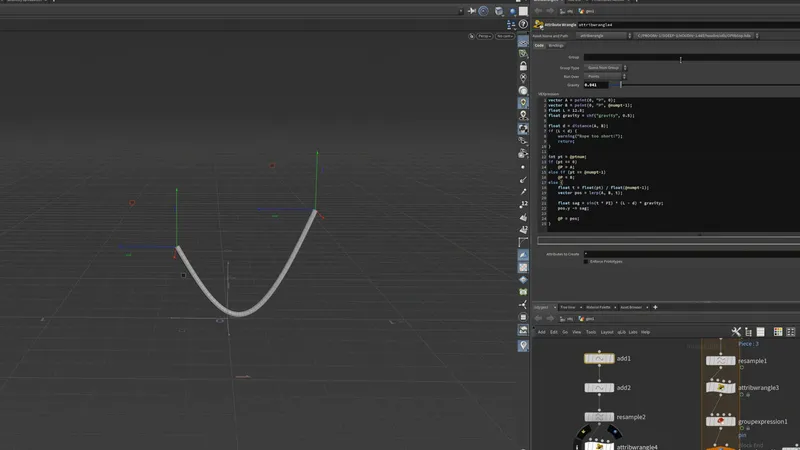This screenshot has height=450, width=800.
Task: Toggle the viewport camera lock pill icon
Action: point(471,36)
